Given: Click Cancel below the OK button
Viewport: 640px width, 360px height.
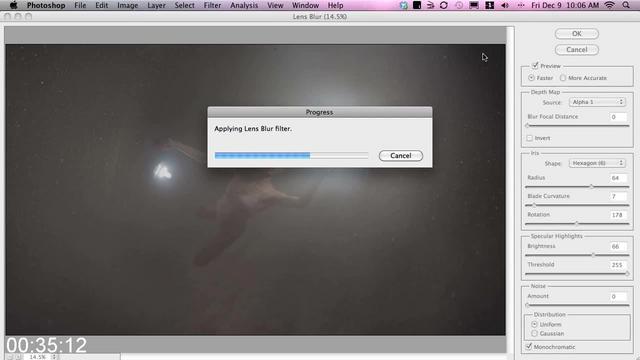Looking at the screenshot, I should [x=577, y=49].
